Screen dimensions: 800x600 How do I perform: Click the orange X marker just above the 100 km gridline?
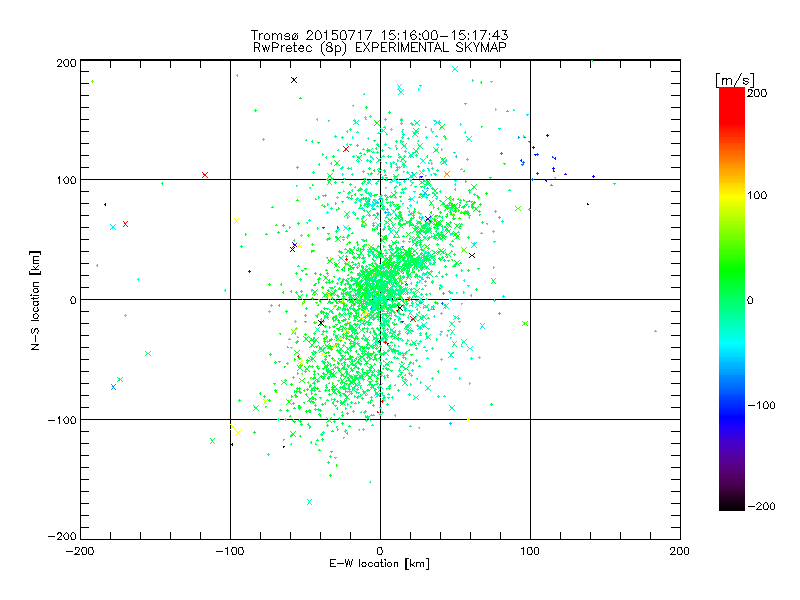(x=447, y=174)
